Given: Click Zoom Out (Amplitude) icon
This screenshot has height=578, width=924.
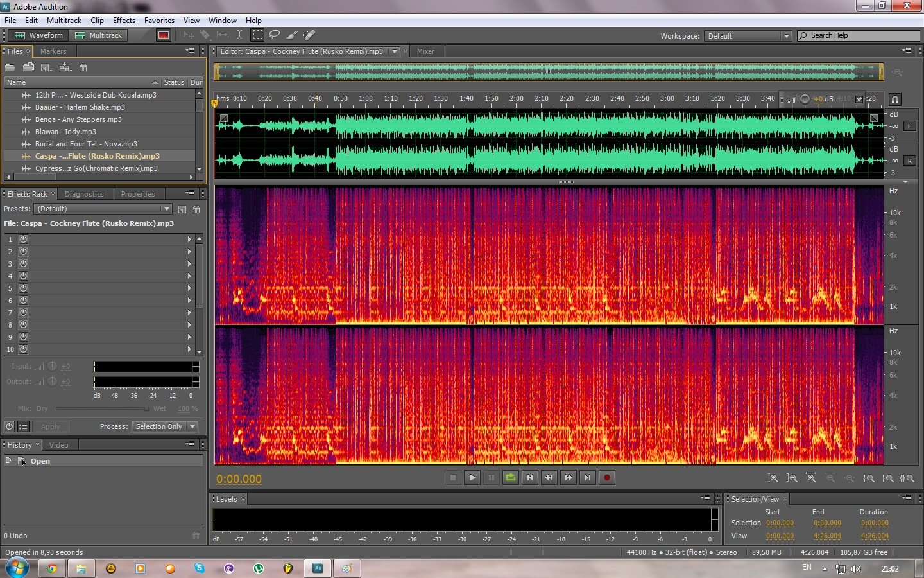Looking at the screenshot, I should 792,478.
